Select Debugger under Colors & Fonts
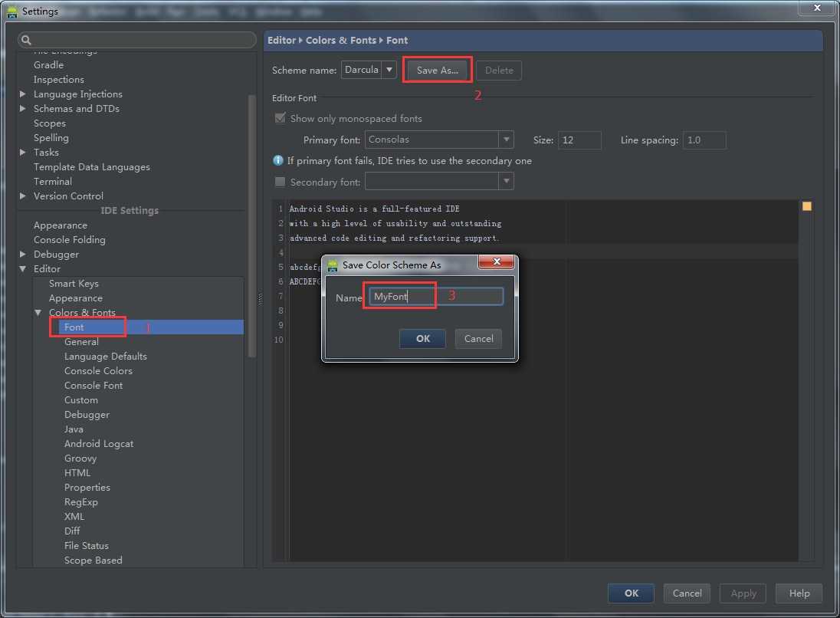 click(87, 414)
